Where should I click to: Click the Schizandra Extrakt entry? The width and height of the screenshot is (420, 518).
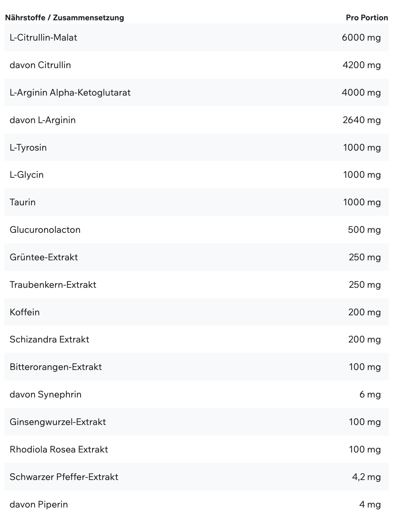coord(49,340)
